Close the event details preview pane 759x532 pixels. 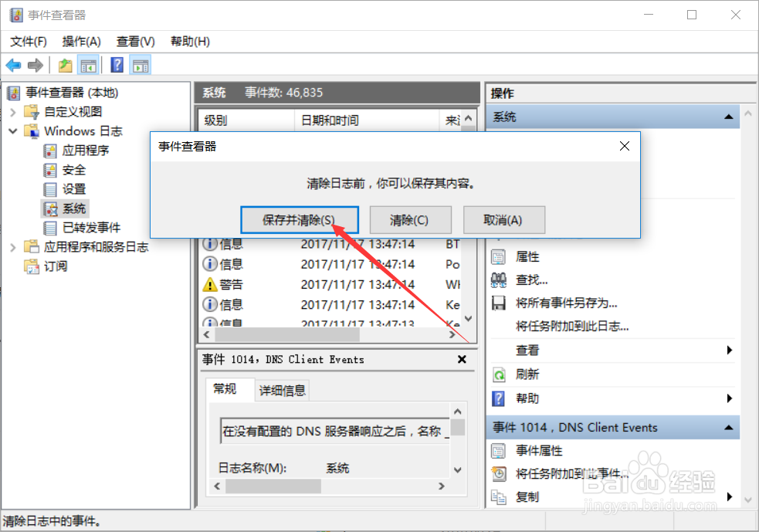coord(462,359)
